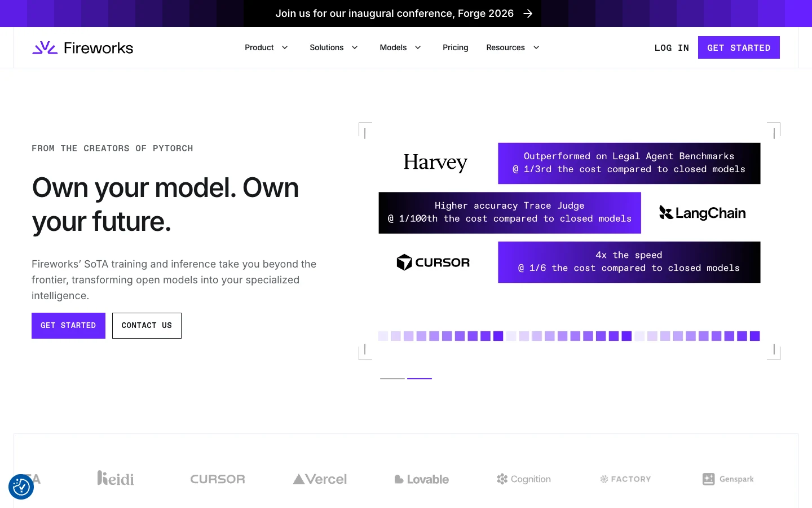Select the first carousel slide indicator
Image resolution: width=812 pixels, height=508 pixels.
pyautogui.click(x=392, y=378)
